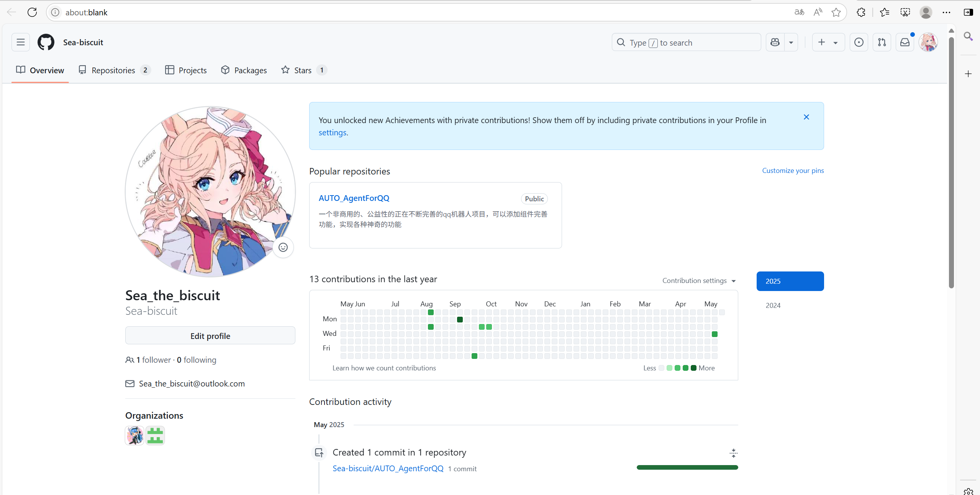Image resolution: width=980 pixels, height=495 pixels.
Task: Click the Edit profile button
Action: pyautogui.click(x=210, y=336)
